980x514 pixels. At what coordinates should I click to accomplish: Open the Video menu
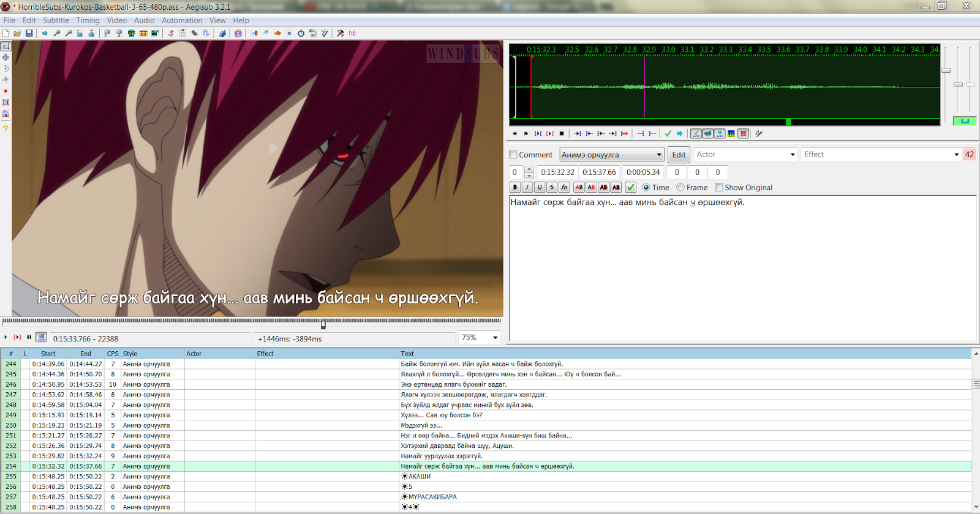pyautogui.click(x=116, y=20)
